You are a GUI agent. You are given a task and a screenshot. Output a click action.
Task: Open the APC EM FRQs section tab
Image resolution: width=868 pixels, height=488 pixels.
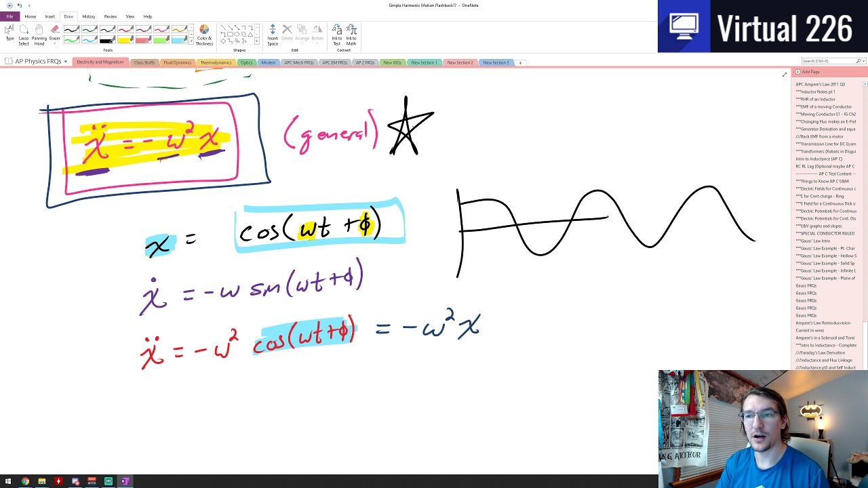pyautogui.click(x=335, y=62)
